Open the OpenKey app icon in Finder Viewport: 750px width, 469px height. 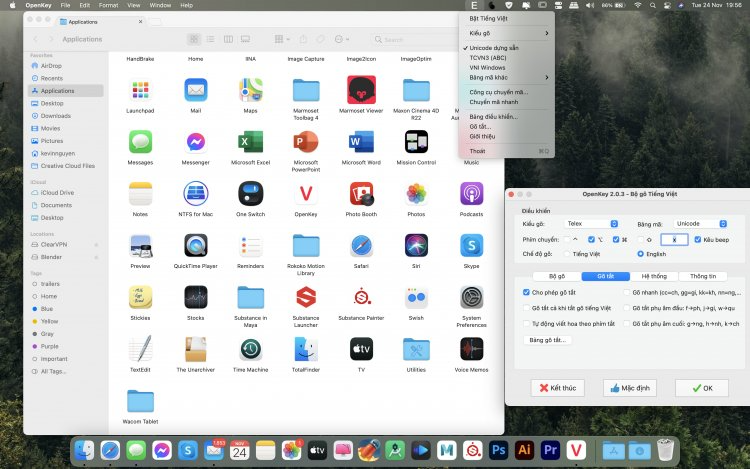pos(306,194)
